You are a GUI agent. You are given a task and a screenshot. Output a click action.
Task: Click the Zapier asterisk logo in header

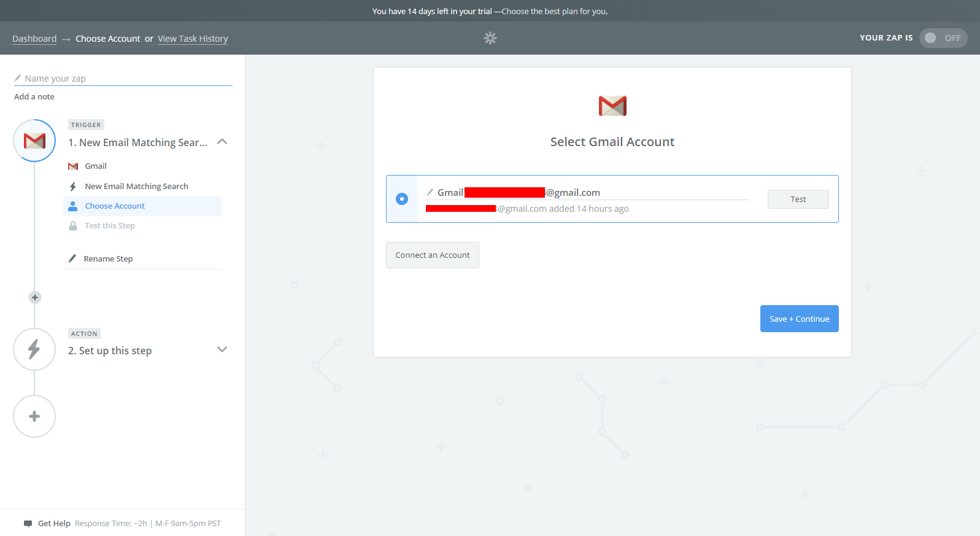490,38
